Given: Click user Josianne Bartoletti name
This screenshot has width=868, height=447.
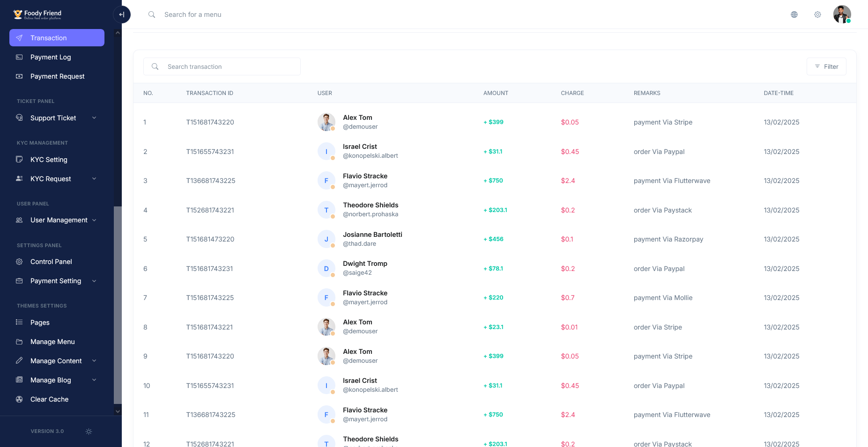Looking at the screenshot, I should pos(372,234).
